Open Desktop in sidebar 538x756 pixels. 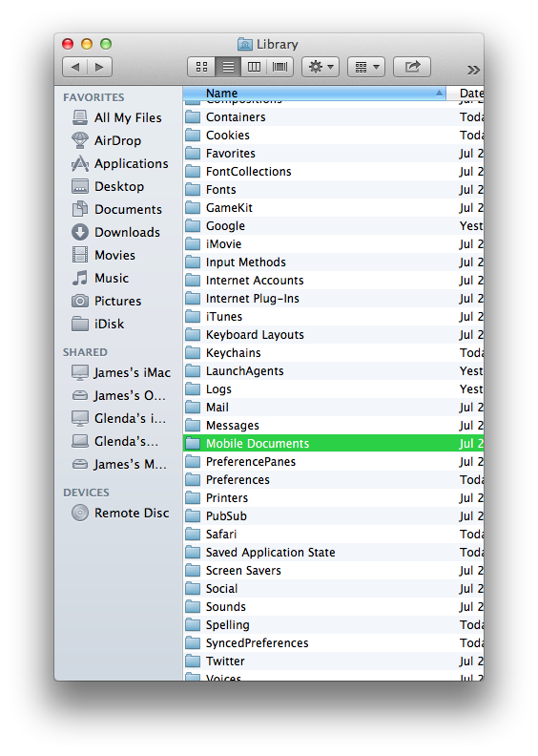[108, 186]
